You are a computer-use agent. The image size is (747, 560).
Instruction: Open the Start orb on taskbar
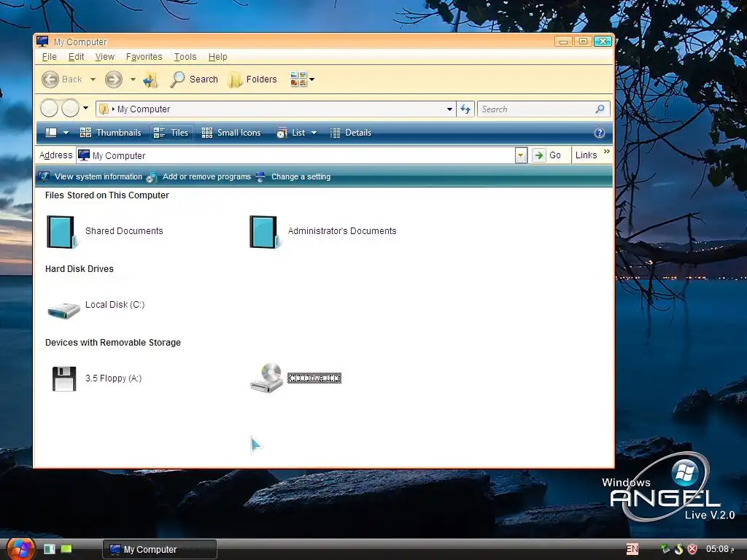(x=20, y=548)
